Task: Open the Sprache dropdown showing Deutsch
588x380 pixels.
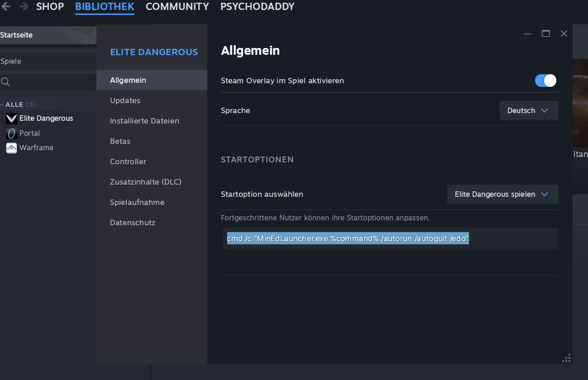Action: click(x=529, y=111)
